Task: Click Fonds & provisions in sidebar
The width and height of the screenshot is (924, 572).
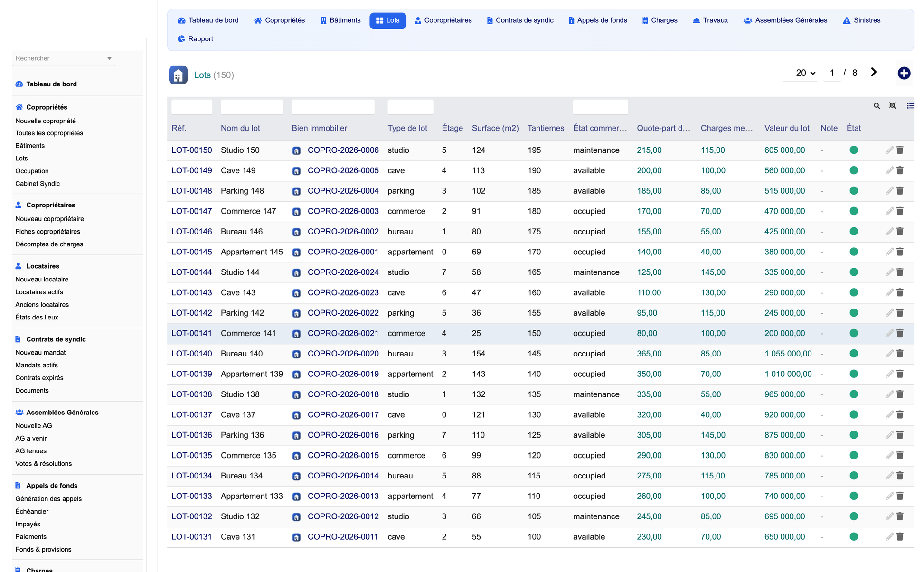Action: [x=43, y=550]
